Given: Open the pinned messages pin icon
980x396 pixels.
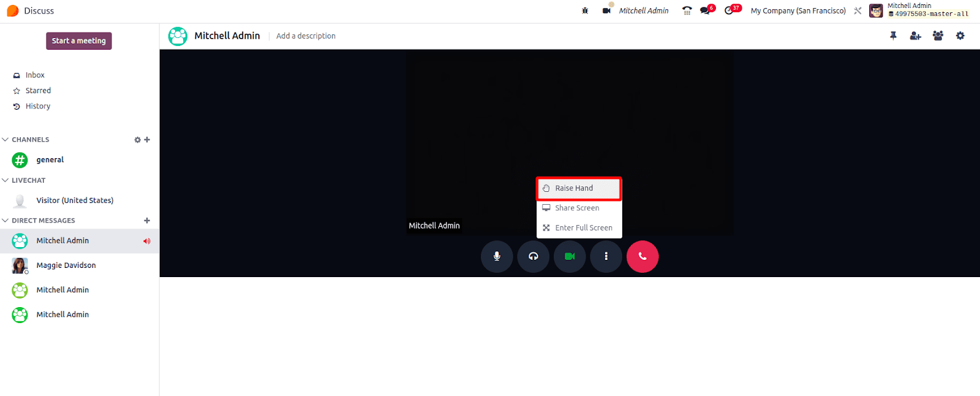Looking at the screenshot, I should coord(893,36).
